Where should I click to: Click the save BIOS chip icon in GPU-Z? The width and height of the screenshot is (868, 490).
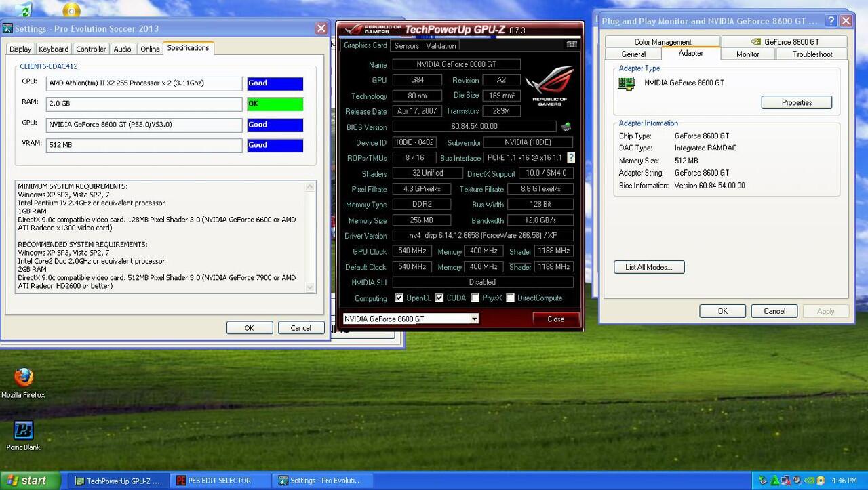(x=566, y=127)
